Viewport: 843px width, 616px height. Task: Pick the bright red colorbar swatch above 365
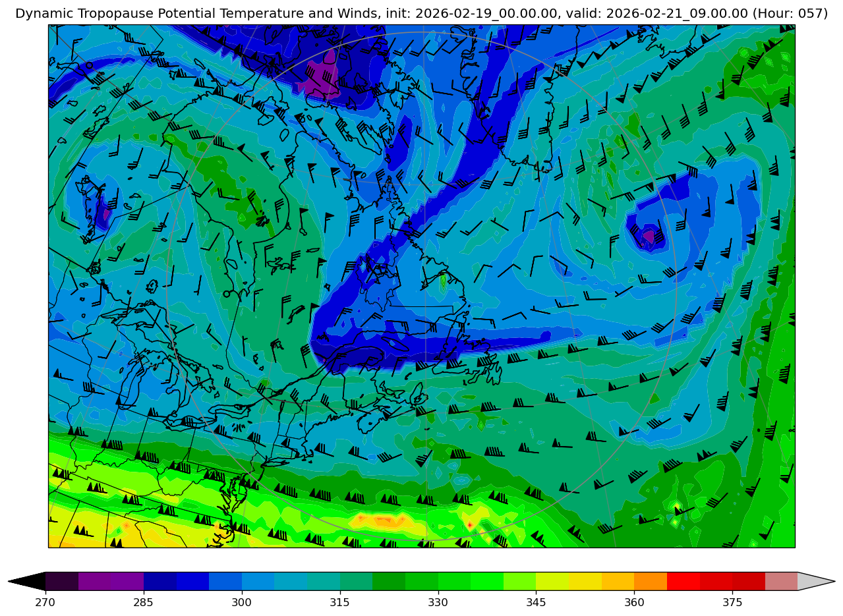click(x=683, y=581)
